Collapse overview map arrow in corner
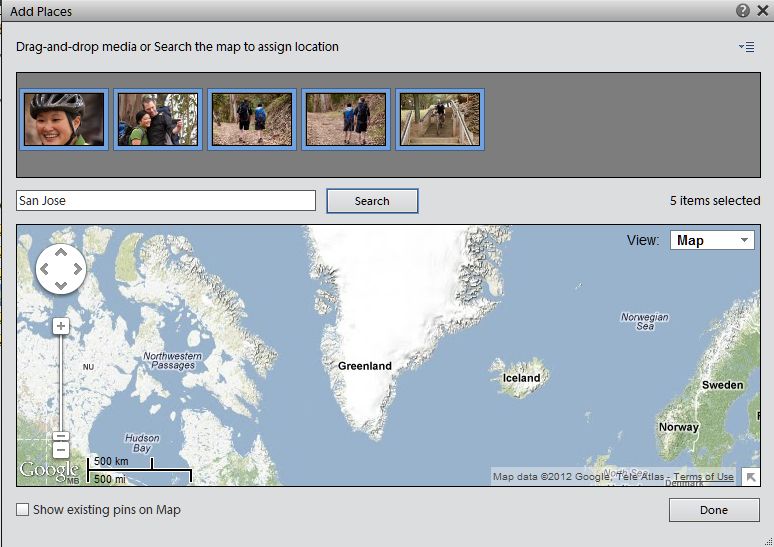 751,477
